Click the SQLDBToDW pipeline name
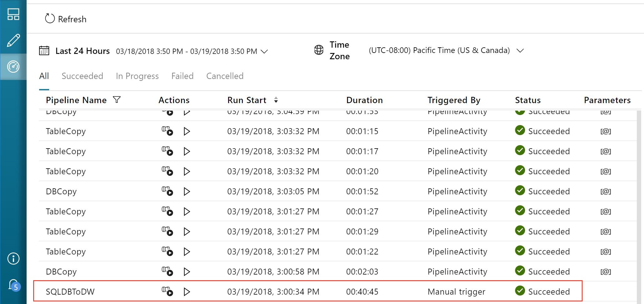 (x=70, y=291)
